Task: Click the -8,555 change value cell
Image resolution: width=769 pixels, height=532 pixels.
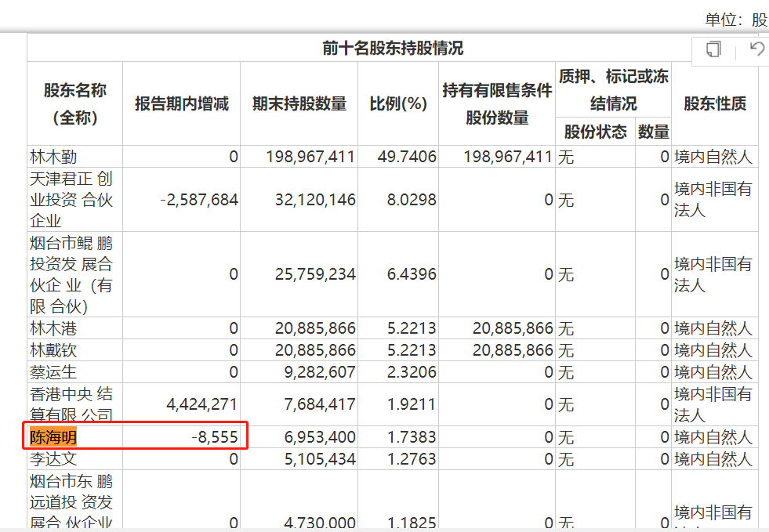Action: [x=214, y=437]
